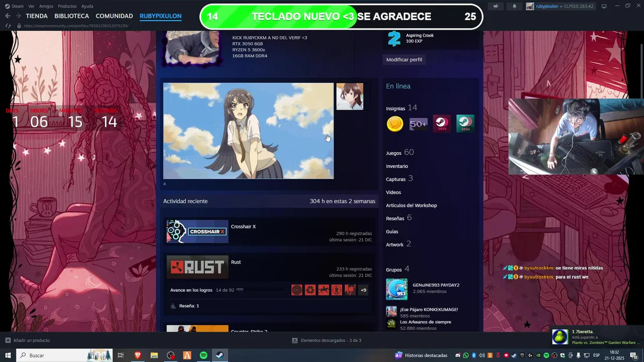Click the steamcommunity profile URL text
Image resolution: width=644 pixels, height=362 pixels.
(x=75, y=26)
